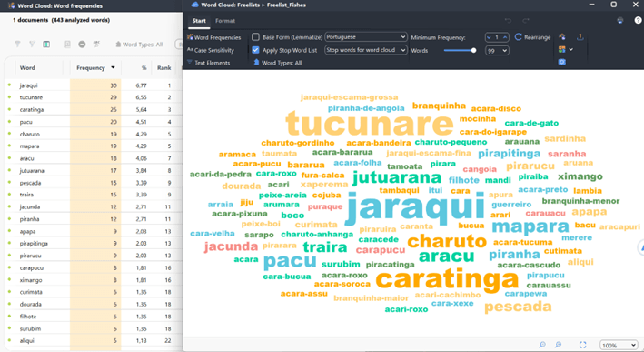Viewport: 644px width, 352px height.
Task: Click the Rearrange button
Action: point(532,37)
